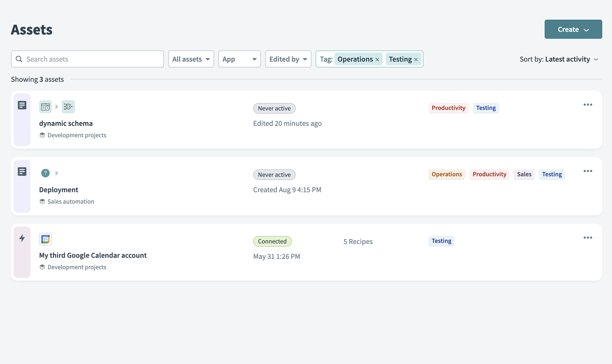Image resolution: width=612 pixels, height=364 pixels.
Task: Open the Google Calendar app icon
Action: 45,239
